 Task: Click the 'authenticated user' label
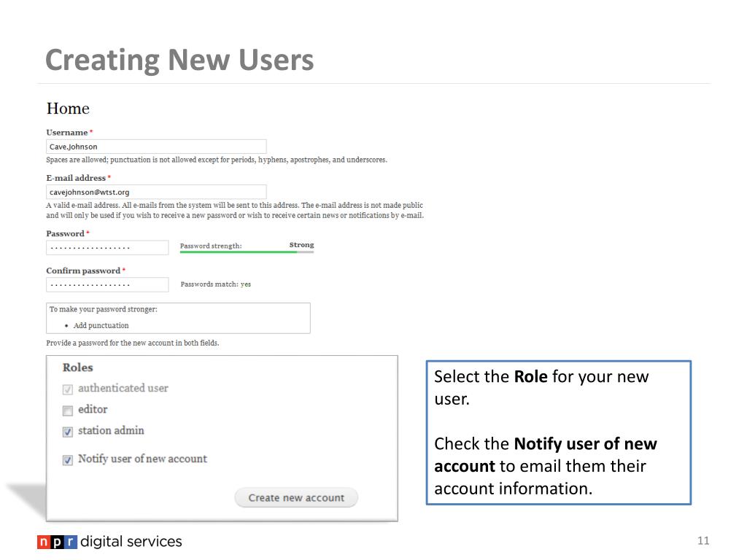tap(123, 388)
